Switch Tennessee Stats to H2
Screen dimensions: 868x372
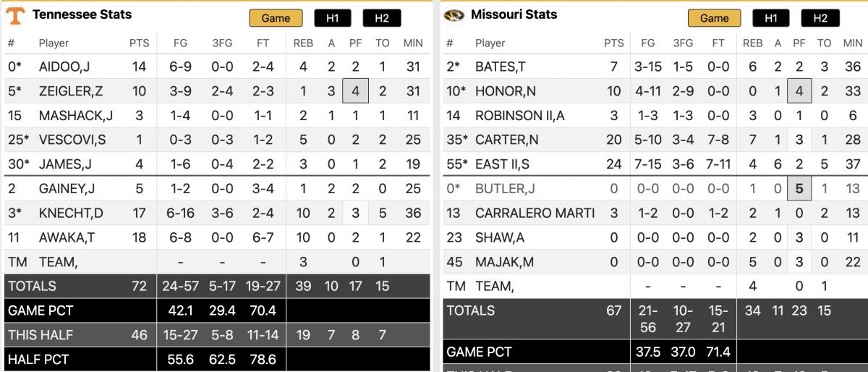click(381, 18)
